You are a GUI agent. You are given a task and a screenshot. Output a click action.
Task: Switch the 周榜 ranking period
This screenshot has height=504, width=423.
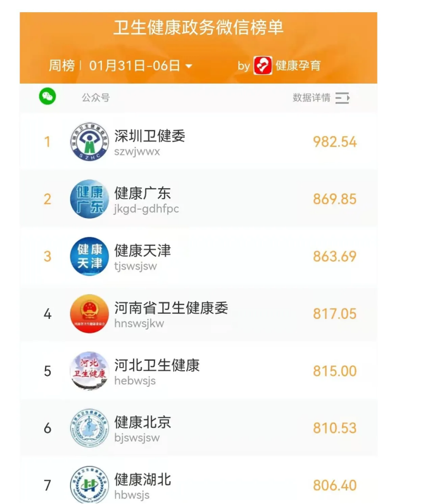click(62, 65)
